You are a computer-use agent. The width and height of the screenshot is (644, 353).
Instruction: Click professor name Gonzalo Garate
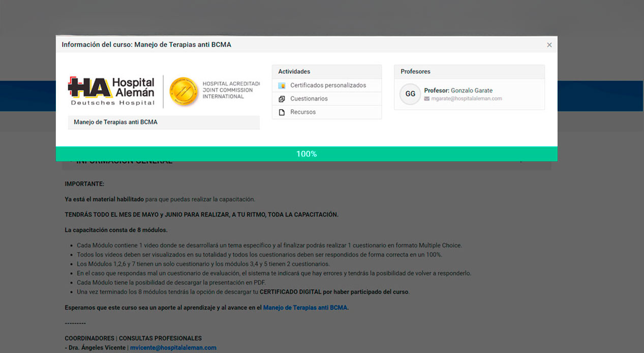pyautogui.click(x=471, y=90)
